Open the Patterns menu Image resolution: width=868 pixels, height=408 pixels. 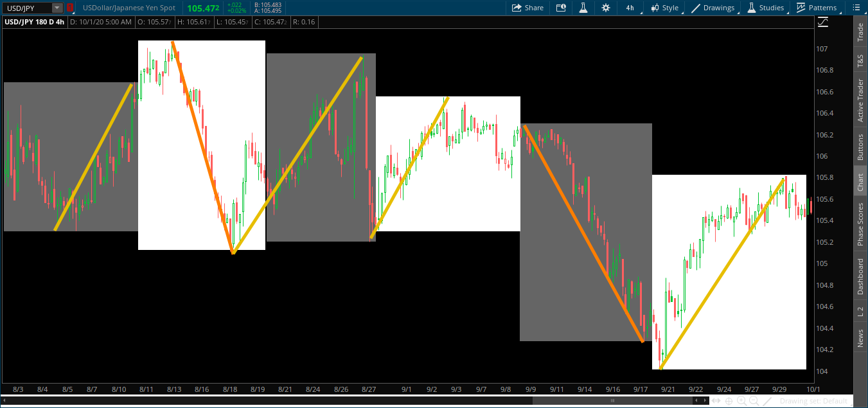coord(817,8)
